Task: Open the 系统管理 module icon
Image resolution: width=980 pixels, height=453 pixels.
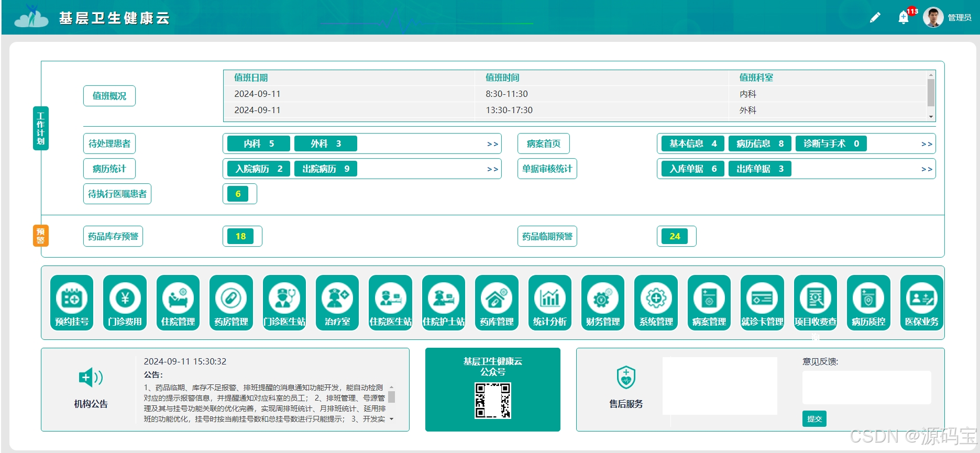Action: (656, 303)
